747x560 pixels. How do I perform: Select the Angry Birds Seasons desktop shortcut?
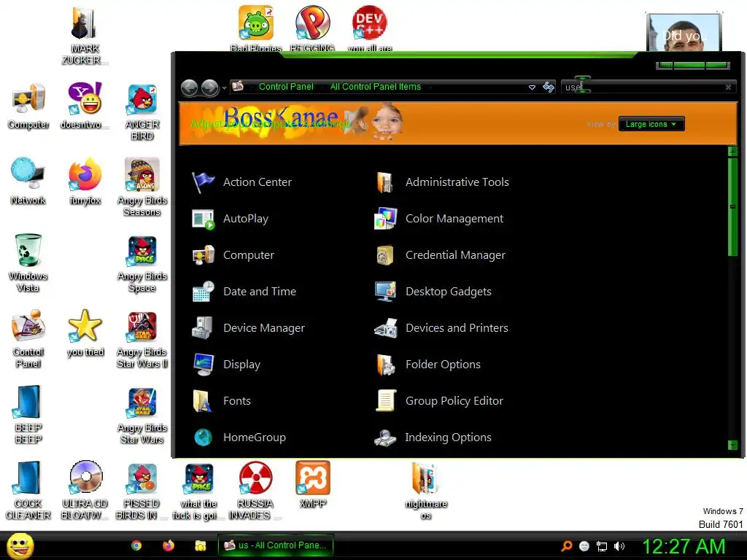(142, 187)
